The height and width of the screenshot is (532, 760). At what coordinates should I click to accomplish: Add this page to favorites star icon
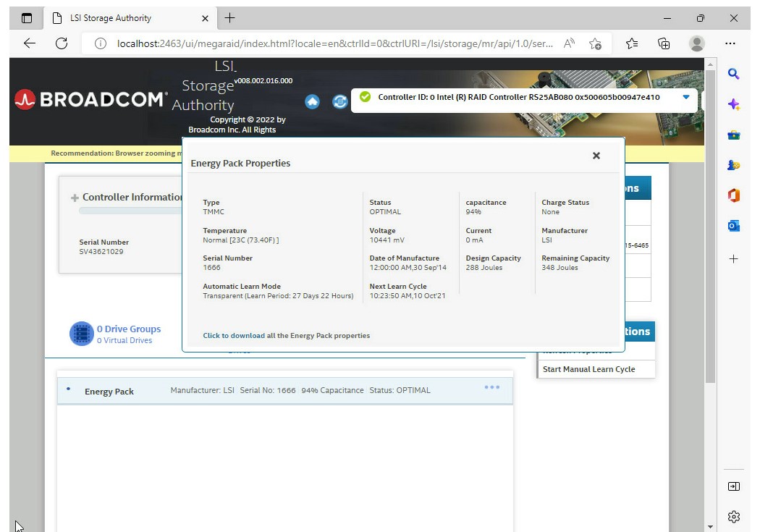595,43
